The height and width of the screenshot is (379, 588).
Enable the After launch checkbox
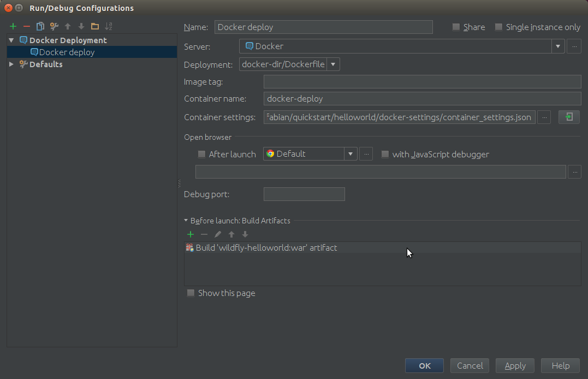point(202,155)
